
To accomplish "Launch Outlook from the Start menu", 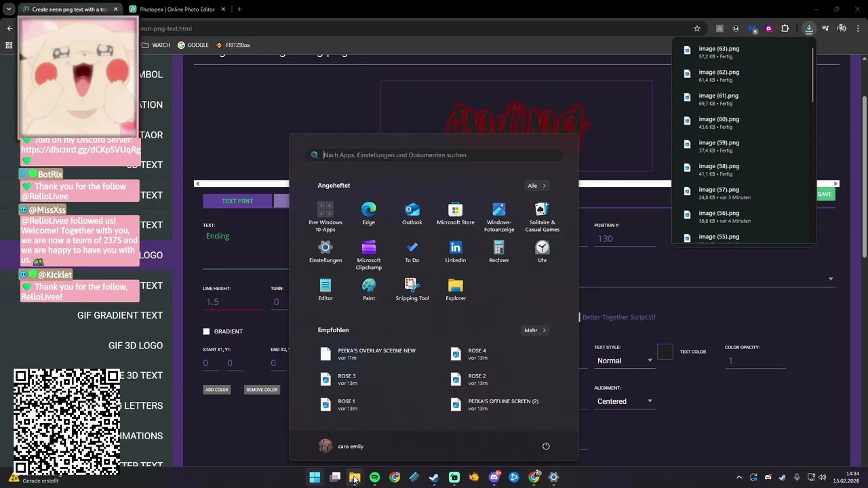I will click(x=412, y=214).
